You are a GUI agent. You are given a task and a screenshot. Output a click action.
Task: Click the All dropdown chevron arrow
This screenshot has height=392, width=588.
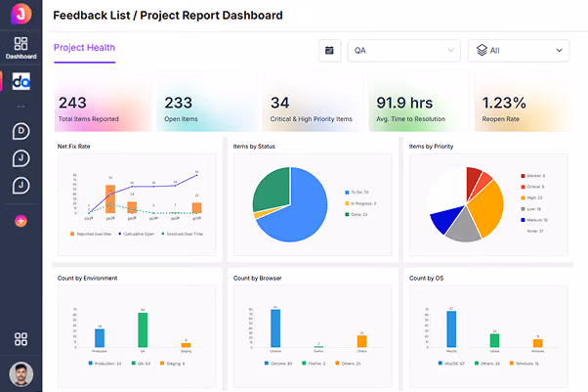(x=559, y=50)
